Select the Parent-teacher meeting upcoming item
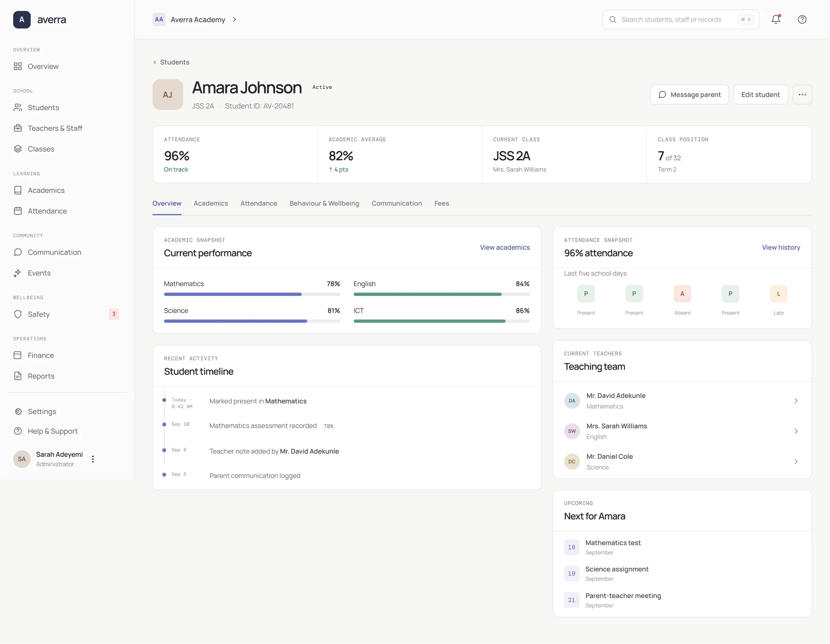 682,600
